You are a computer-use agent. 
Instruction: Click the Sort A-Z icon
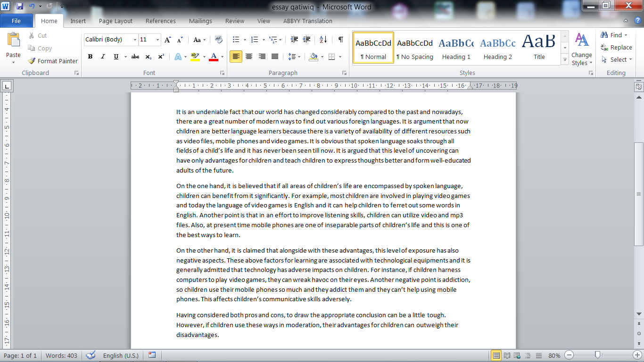tap(323, 40)
